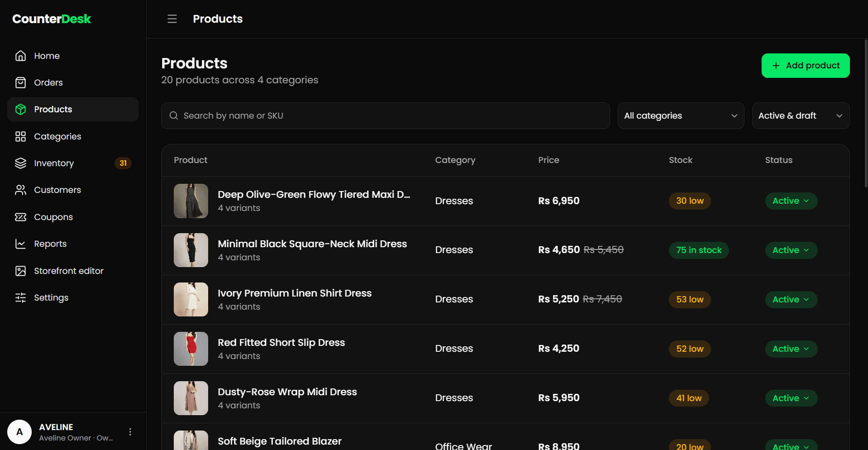Click the Price column header
Image resolution: width=868 pixels, height=450 pixels.
[x=548, y=160]
